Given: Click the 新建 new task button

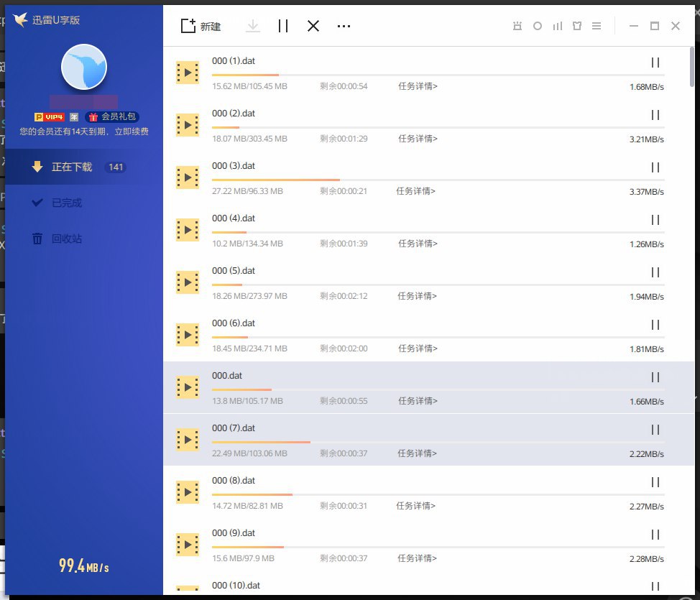Looking at the screenshot, I should 201,27.
